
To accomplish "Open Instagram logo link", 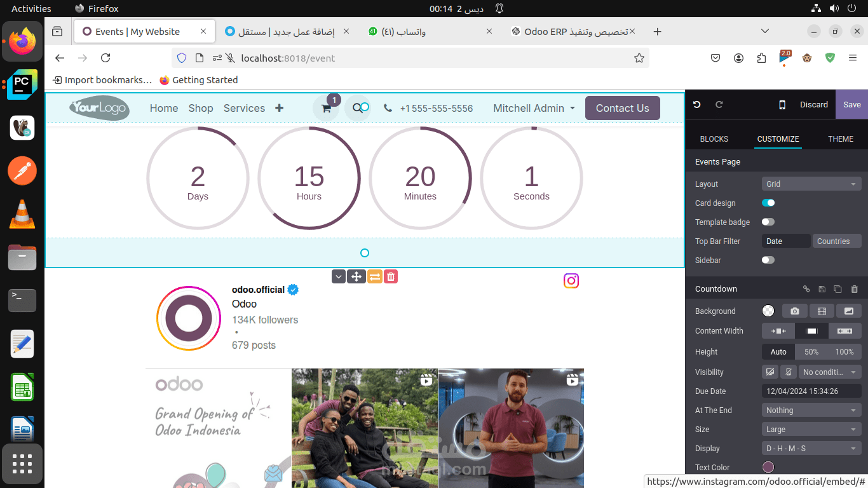I will [x=571, y=280].
